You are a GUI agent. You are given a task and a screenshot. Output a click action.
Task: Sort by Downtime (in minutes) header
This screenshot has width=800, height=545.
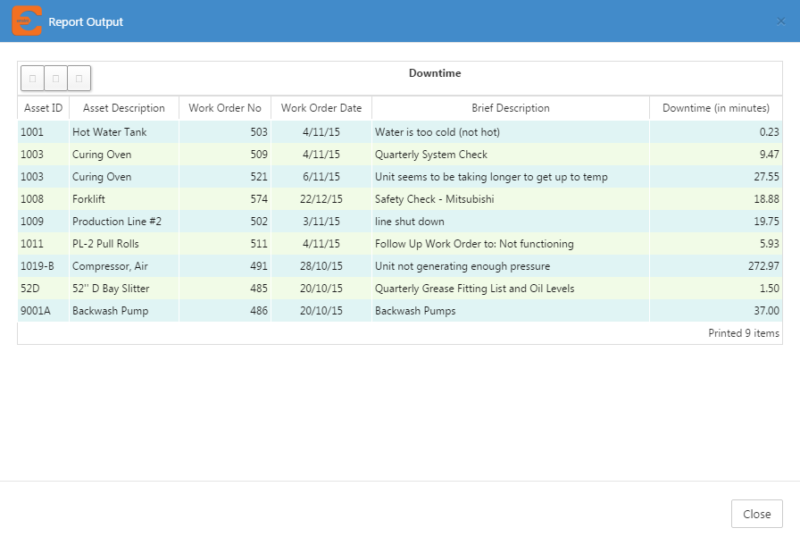tap(716, 108)
